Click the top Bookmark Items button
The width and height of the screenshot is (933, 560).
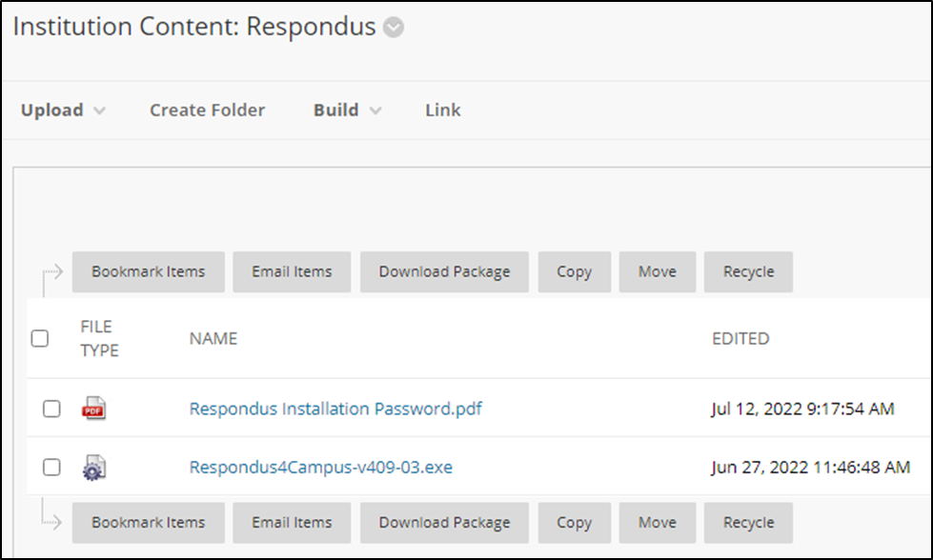[148, 271]
